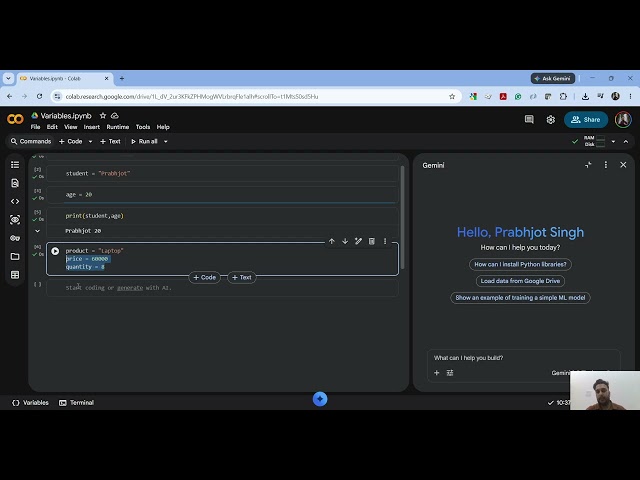The height and width of the screenshot is (480, 640).
Task: Click the cloud save status icon
Action: (115, 116)
